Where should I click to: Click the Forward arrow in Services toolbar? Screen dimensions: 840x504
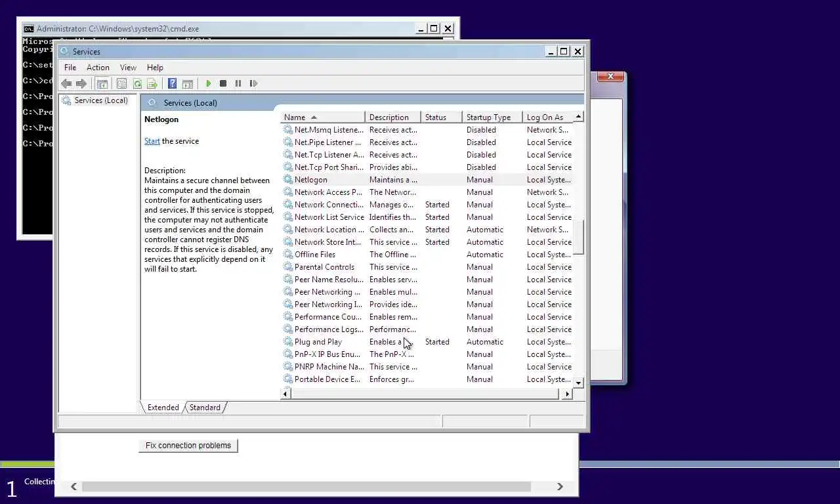(x=81, y=83)
